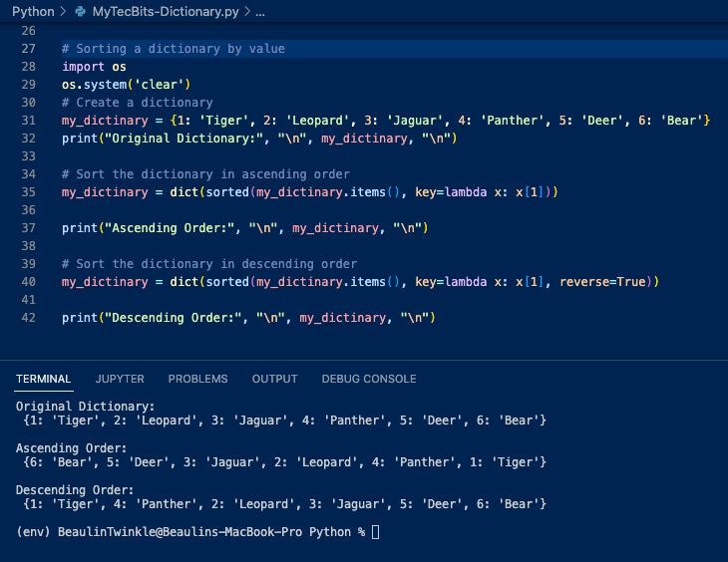Expand the chevron after the Python breadcrumb
The height and width of the screenshot is (562, 728).
click(x=63, y=12)
